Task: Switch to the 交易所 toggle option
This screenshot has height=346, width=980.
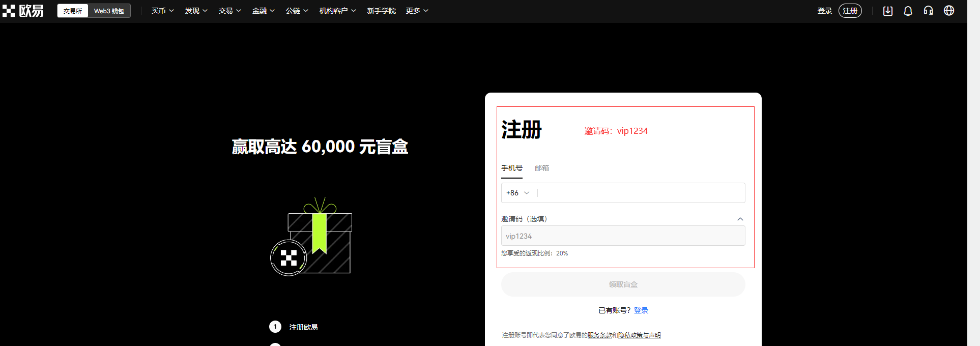Action: (73, 11)
